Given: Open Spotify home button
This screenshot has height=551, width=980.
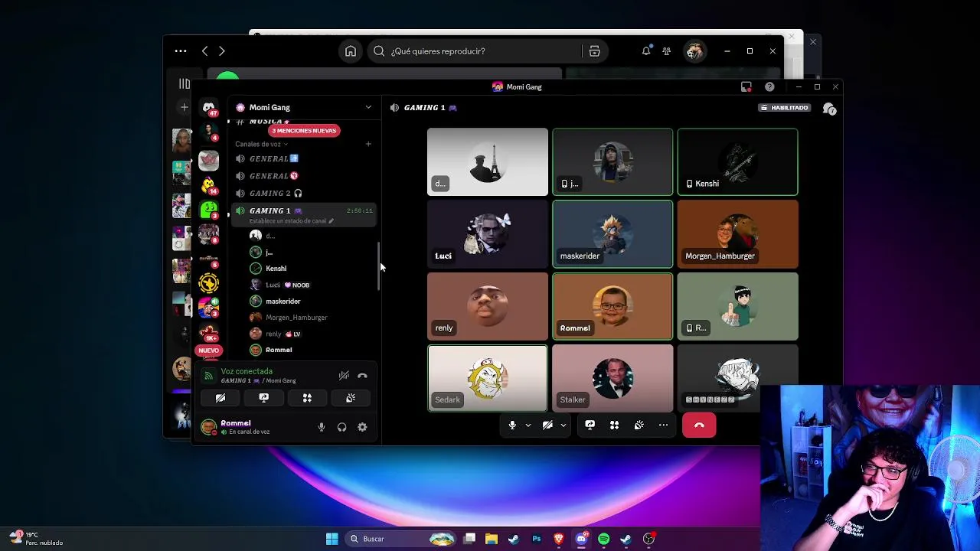Looking at the screenshot, I should click(350, 51).
